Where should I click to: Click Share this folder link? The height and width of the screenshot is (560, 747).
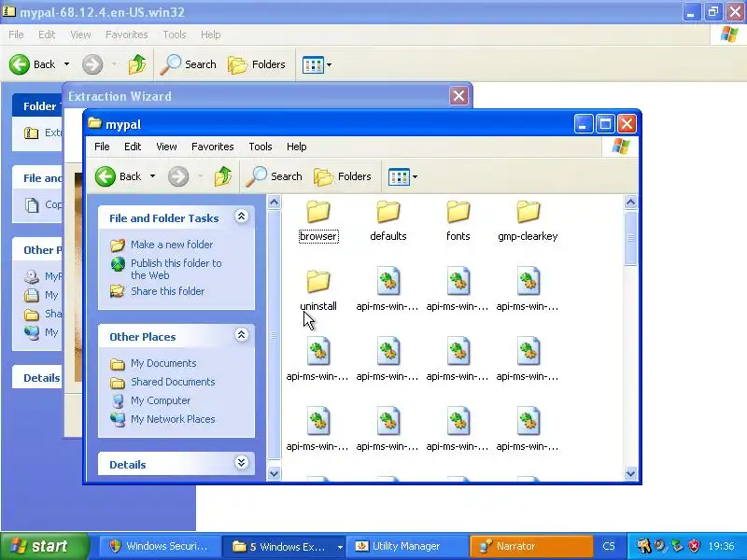point(168,291)
